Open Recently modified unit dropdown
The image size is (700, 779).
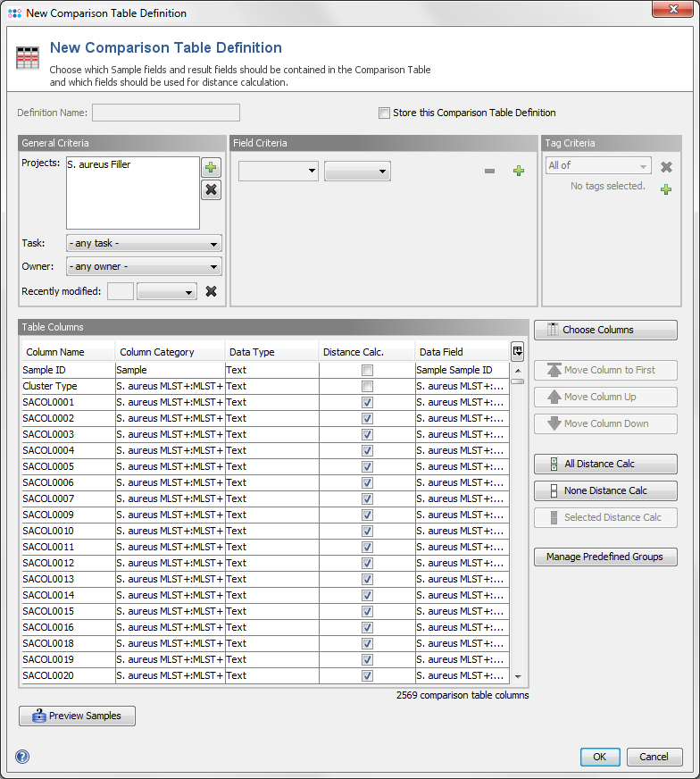(167, 291)
